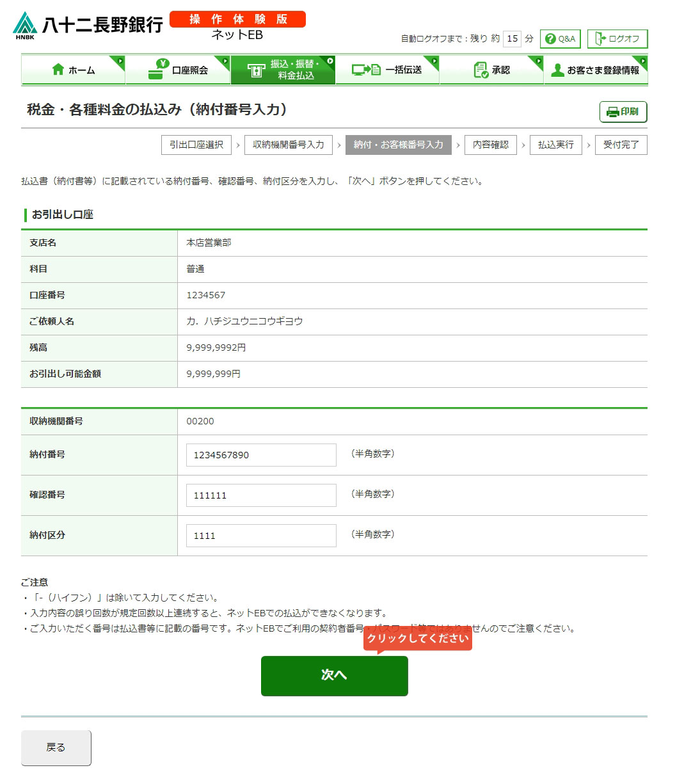The width and height of the screenshot is (684, 784).
Task: Open 振込・振替・料金払込 menu
Action: point(283,70)
